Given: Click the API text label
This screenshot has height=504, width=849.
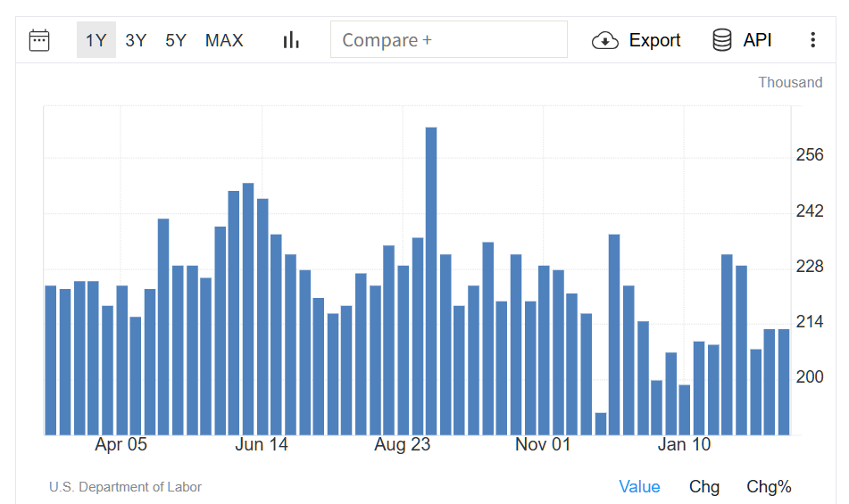Looking at the screenshot, I should 757,40.
